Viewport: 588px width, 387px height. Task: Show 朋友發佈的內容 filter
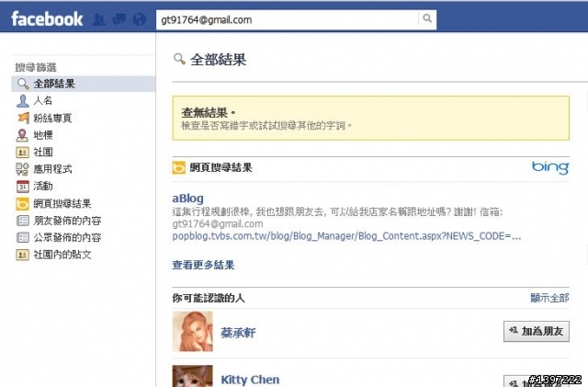tap(67, 221)
